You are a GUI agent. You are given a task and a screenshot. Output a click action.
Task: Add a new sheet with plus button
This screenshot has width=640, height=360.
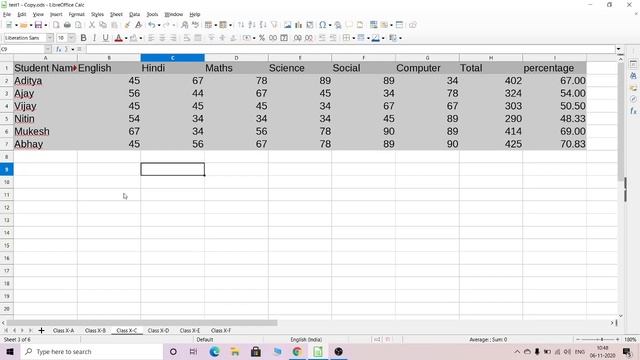pos(41,330)
